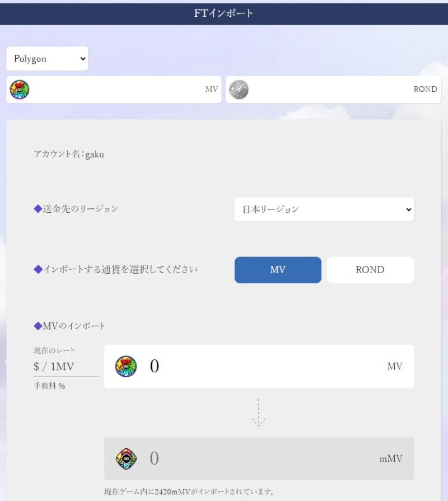Click the mMV converted amount field

coord(259,458)
